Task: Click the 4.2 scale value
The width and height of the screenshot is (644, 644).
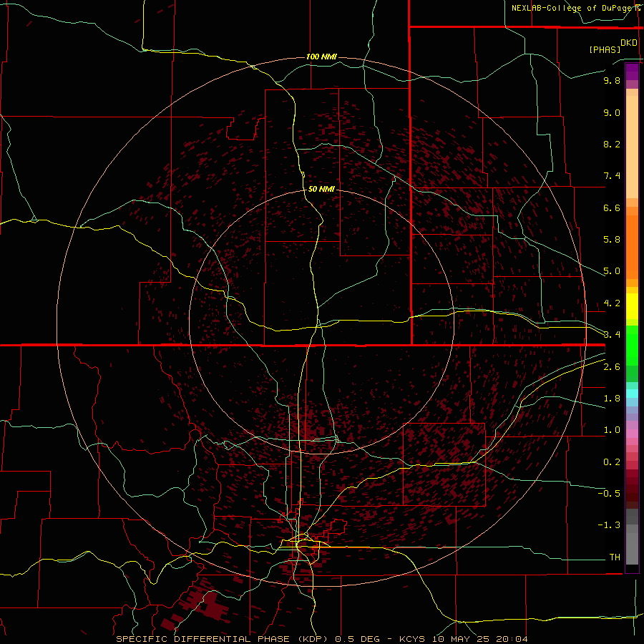Action: click(x=612, y=303)
